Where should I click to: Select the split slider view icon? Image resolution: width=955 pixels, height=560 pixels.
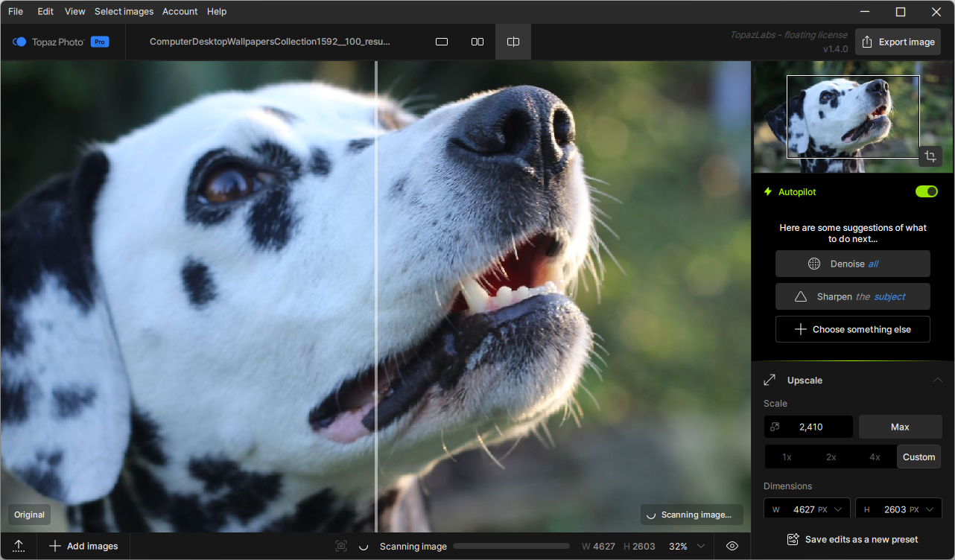tap(513, 42)
